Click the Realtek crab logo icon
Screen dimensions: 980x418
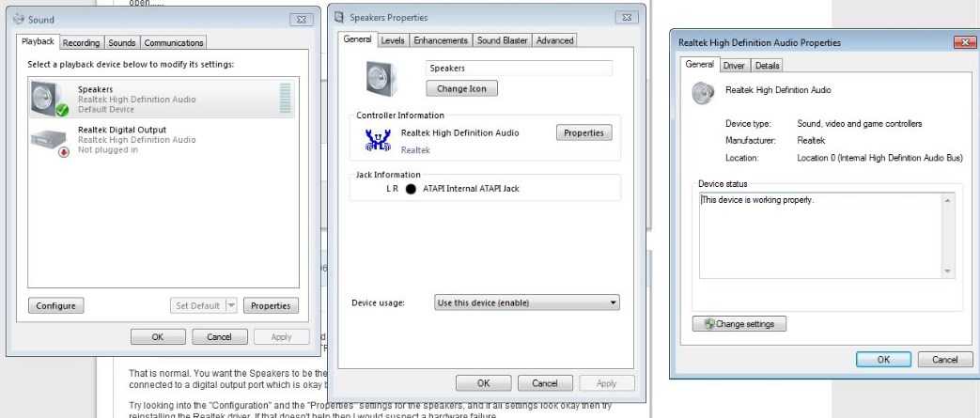click(378, 140)
